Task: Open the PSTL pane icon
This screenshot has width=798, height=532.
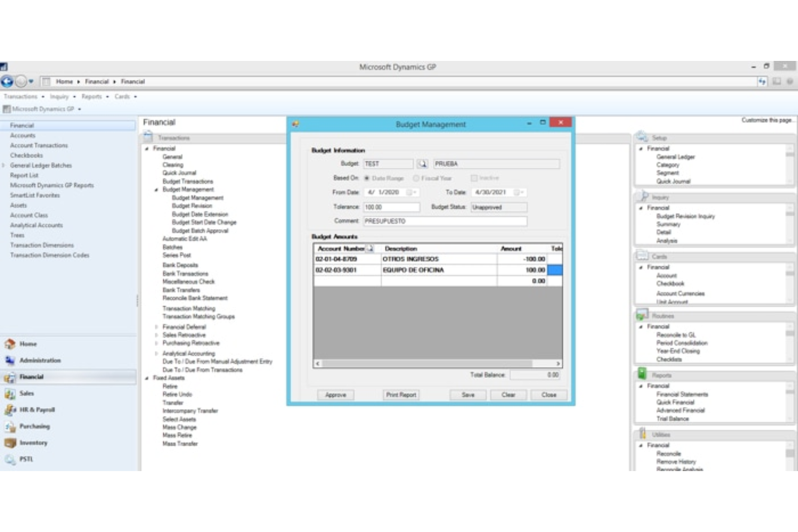Action: pyautogui.click(x=10, y=459)
